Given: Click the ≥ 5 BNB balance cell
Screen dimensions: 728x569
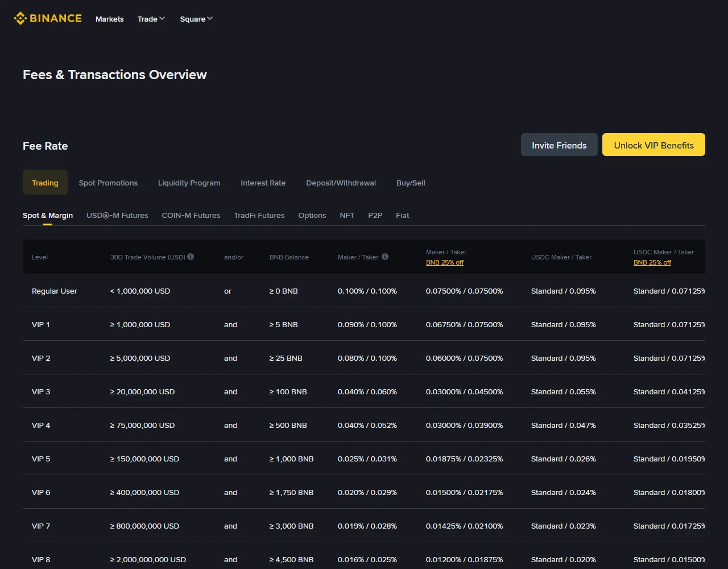Looking at the screenshot, I should tap(284, 324).
